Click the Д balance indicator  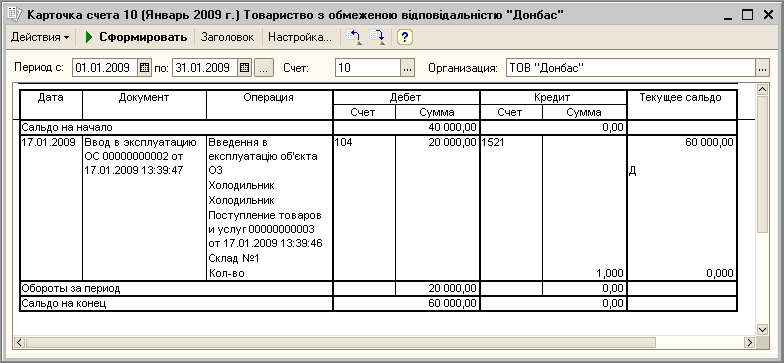pos(632,172)
